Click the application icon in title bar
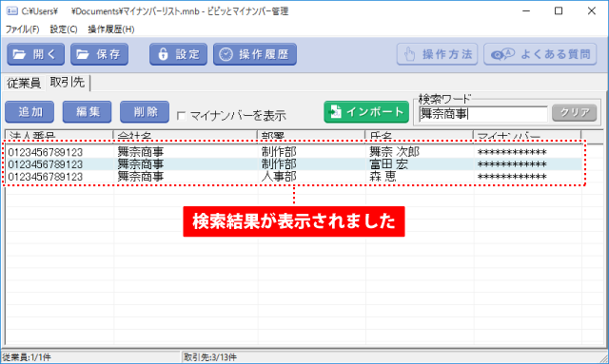This screenshot has height=364, width=609. (11, 10)
